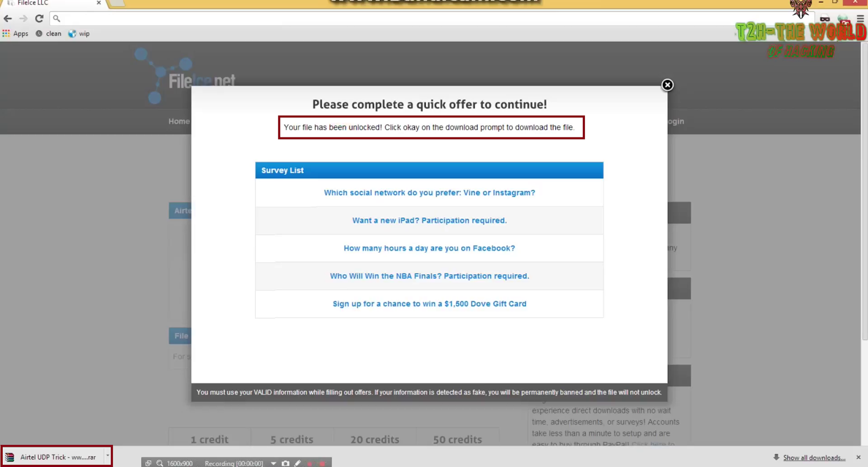Click the search icon in the address bar
This screenshot has height=467, width=868.
tap(56, 18)
